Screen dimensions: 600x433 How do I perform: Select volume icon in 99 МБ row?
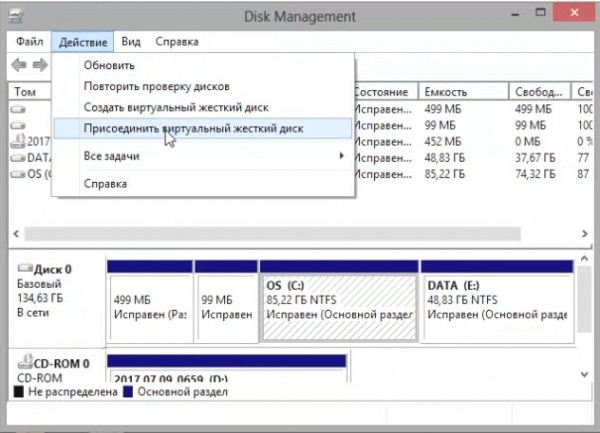coord(18,125)
